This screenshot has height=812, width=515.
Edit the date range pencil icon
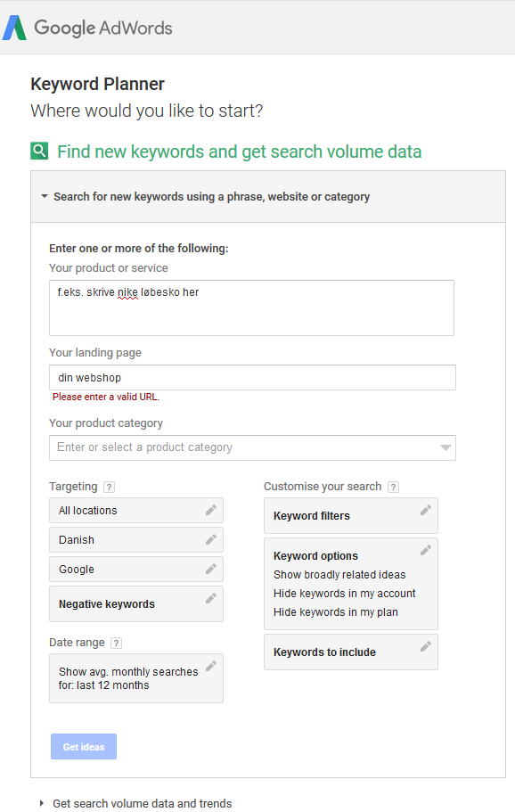tap(210, 666)
